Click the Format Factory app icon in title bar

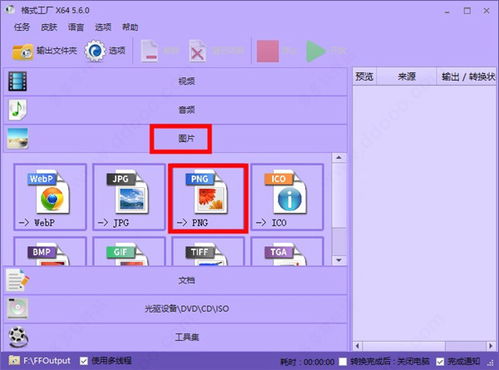(x=10, y=10)
